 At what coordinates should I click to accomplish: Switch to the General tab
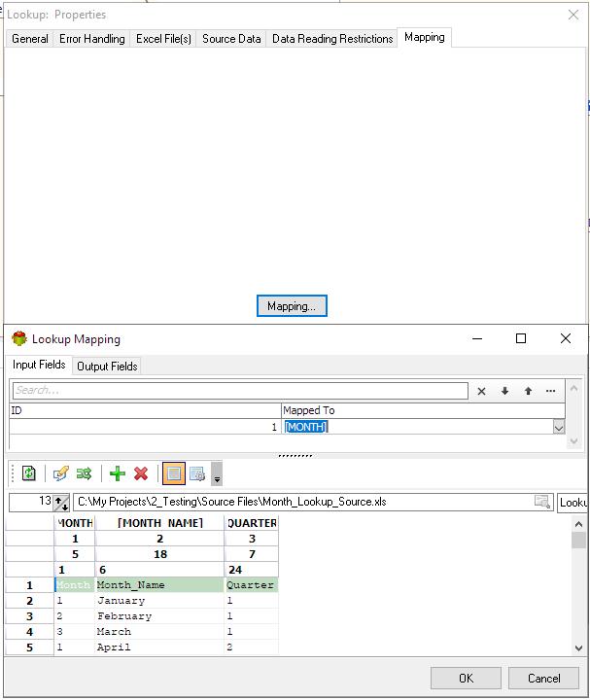tap(30, 39)
